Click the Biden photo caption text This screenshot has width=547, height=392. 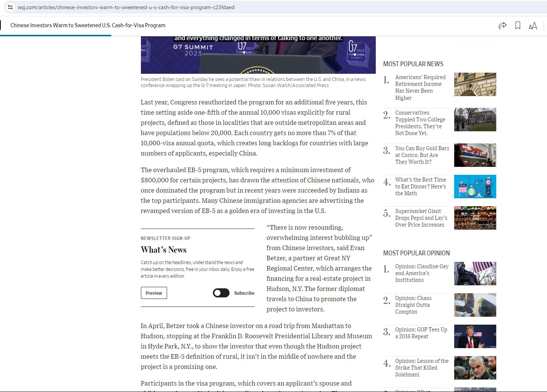point(253,82)
